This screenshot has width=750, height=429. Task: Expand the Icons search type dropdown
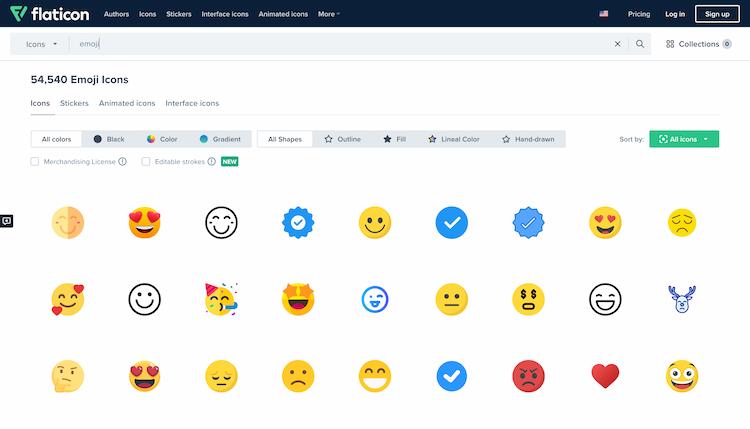41,44
